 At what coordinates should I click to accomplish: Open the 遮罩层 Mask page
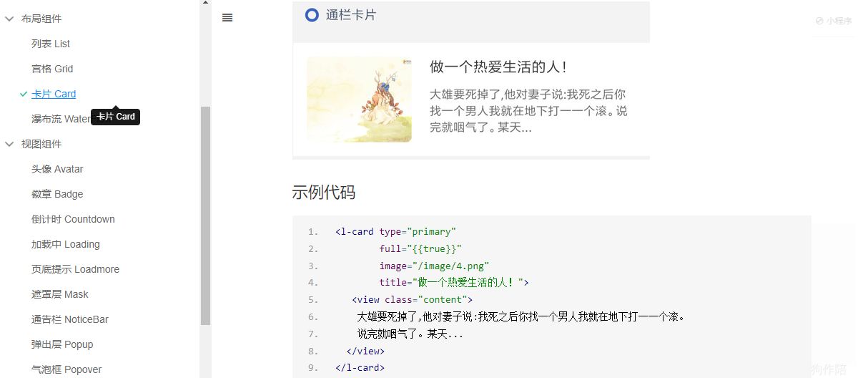click(x=60, y=294)
